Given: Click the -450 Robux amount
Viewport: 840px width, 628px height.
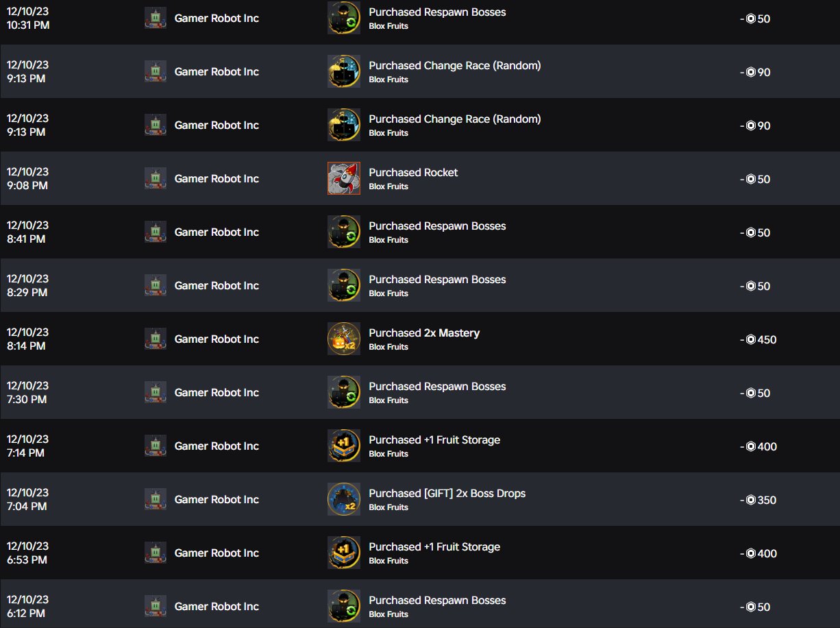Looking at the screenshot, I should [x=758, y=339].
